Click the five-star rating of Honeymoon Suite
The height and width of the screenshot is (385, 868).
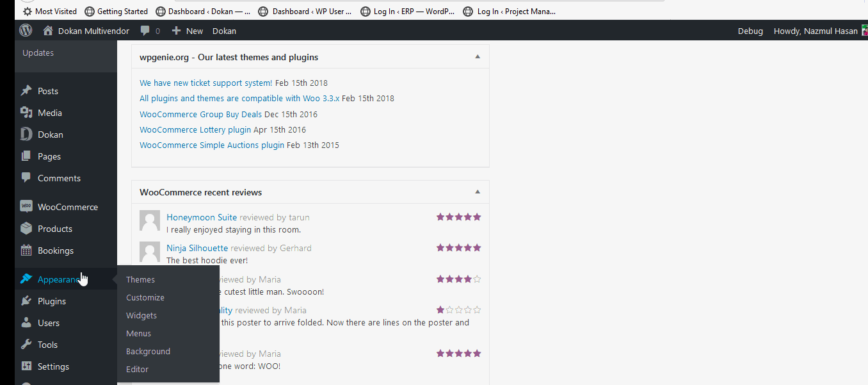[458, 217]
